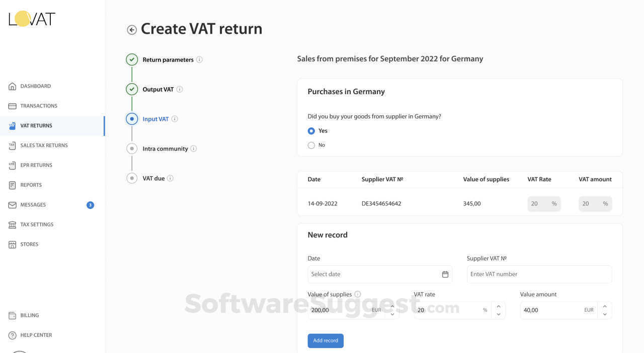Viewport: 644px width, 353px height.
Task: Decrease the Value amount with down arrow
Action: coord(605,314)
